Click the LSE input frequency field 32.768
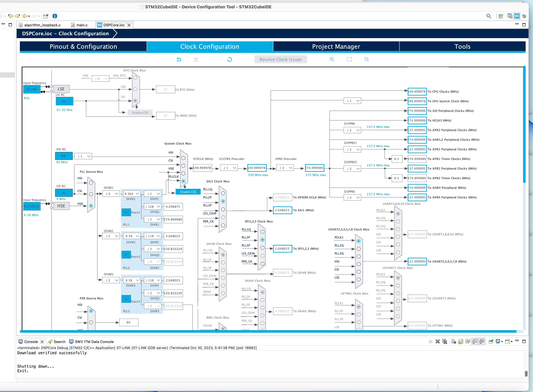The height and width of the screenshot is (392, 533). point(32,89)
